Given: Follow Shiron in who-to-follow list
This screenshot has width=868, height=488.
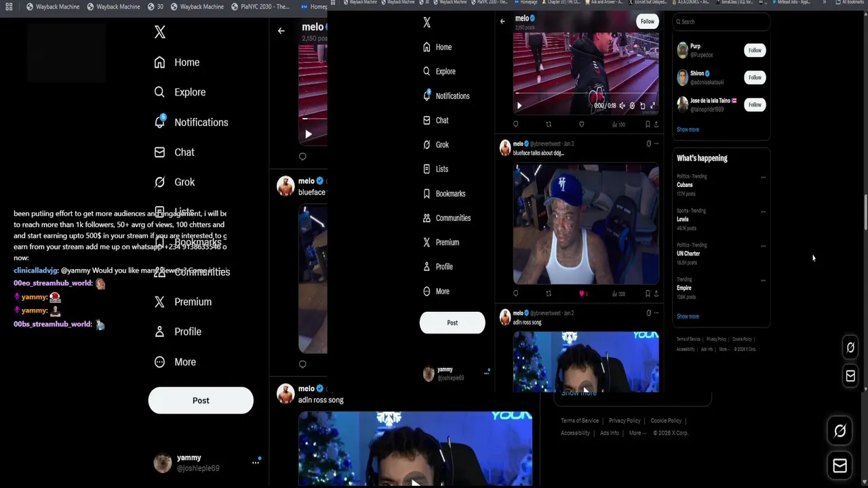Looking at the screenshot, I should (x=755, y=77).
